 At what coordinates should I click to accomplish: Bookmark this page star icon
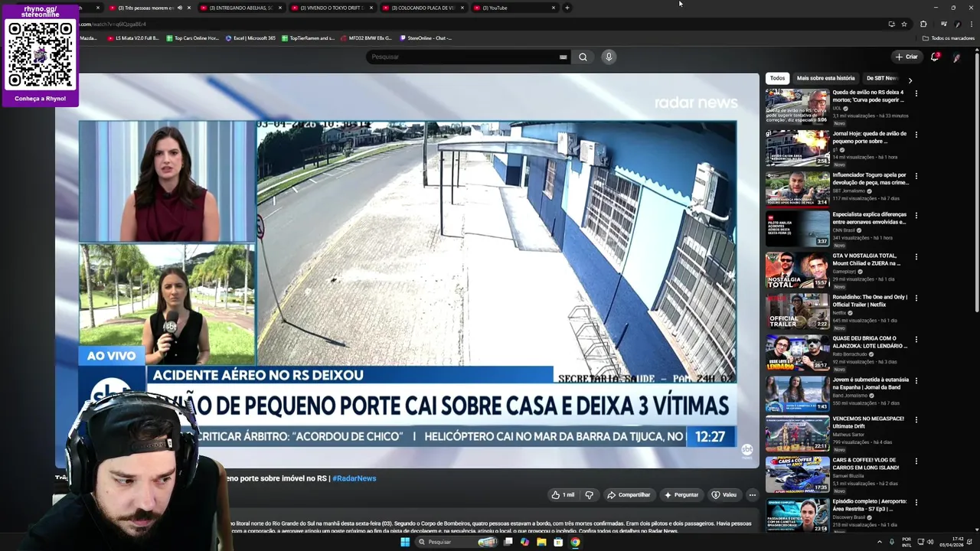point(904,24)
